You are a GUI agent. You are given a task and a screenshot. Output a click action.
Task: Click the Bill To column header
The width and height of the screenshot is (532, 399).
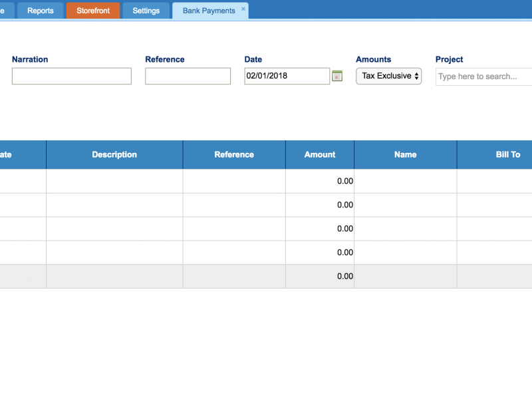495,155
